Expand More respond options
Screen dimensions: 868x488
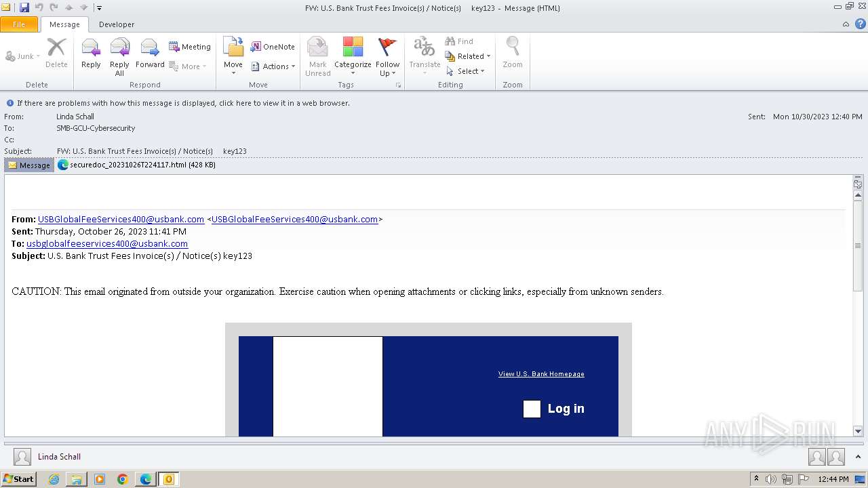(x=188, y=66)
